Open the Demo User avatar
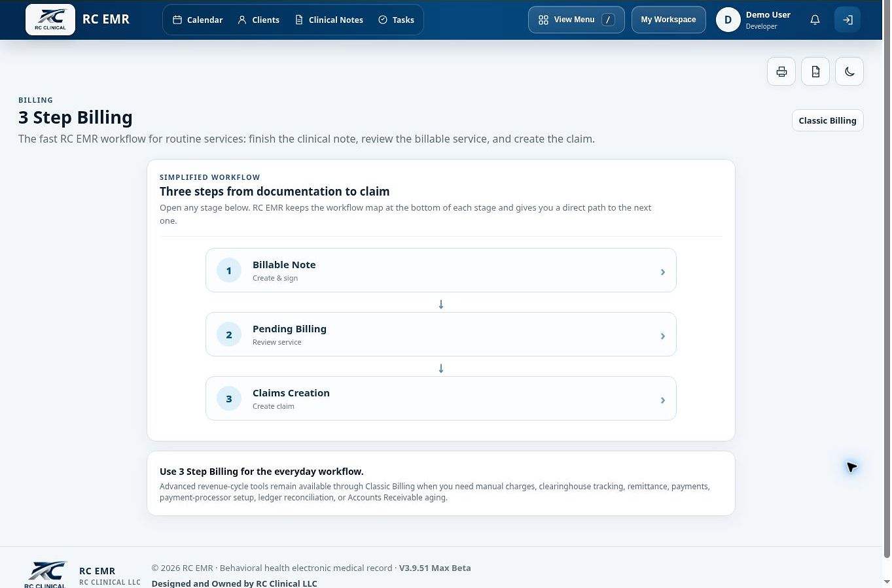 [x=728, y=20]
